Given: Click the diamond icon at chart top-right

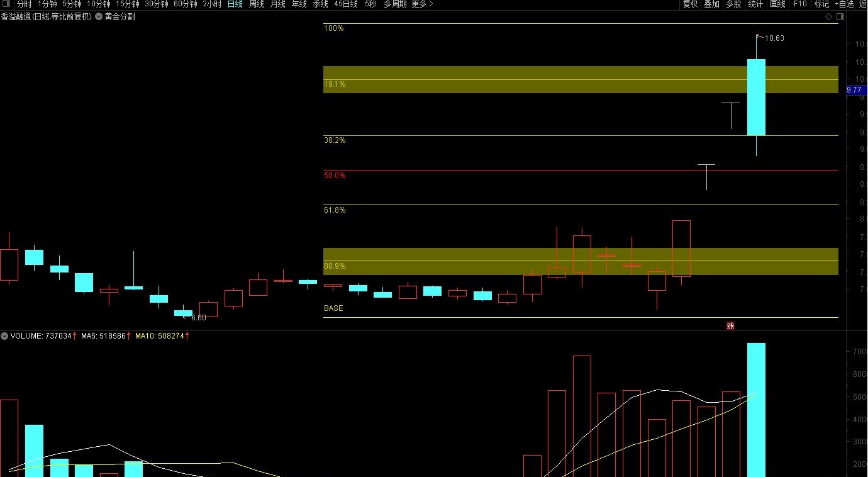Looking at the screenshot, I should [828, 17].
